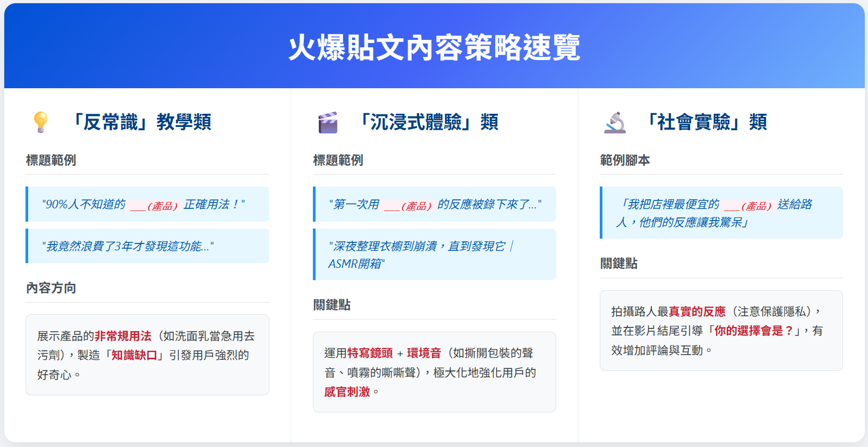Click the heading 「社會實驗」類
Image resolution: width=868 pixels, height=447 pixels.
coord(703,122)
